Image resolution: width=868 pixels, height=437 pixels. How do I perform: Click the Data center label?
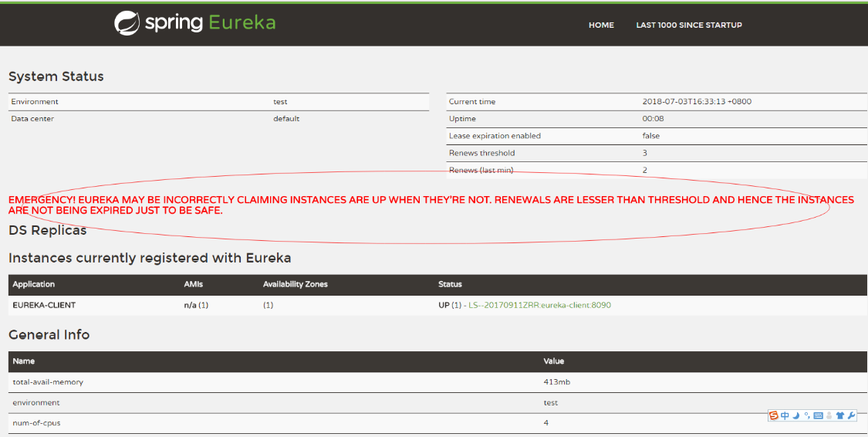32,119
